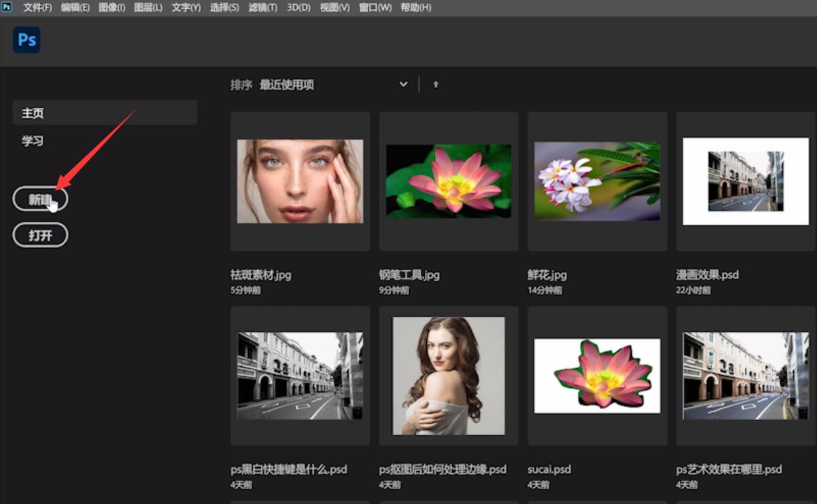Open the 3D(D) menu
Viewport: 817px width, 504px height.
(x=298, y=7)
